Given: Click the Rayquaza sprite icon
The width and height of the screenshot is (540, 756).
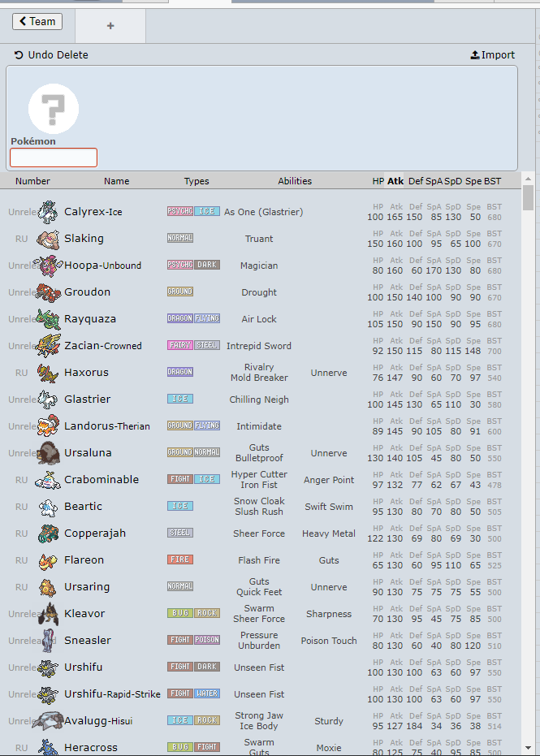Looking at the screenshot, I should tap(48, 318).
